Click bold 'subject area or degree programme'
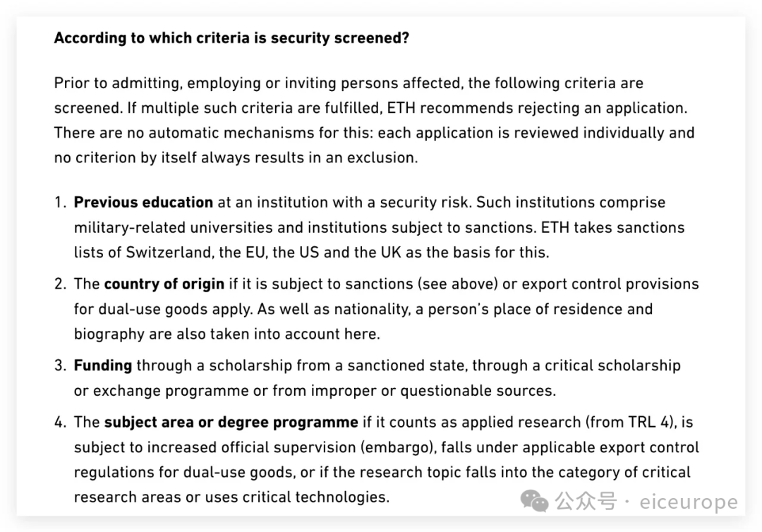 pyautogui.click(x=231, y=423)
